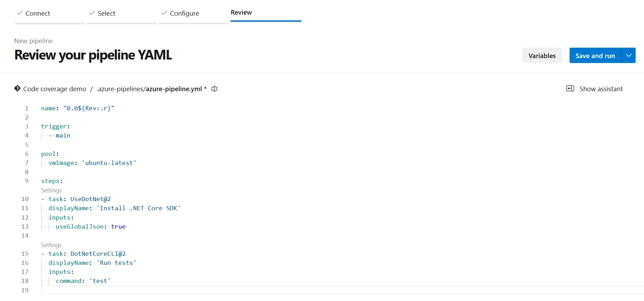Open Settings link above UseDotNet@2 task

[x=51, y=190]
